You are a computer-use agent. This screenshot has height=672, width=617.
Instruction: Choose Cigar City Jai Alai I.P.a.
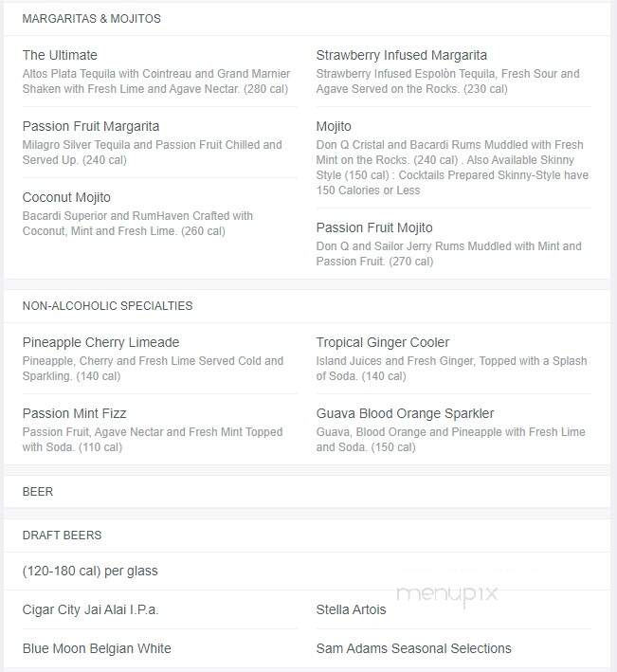[90, 609]
